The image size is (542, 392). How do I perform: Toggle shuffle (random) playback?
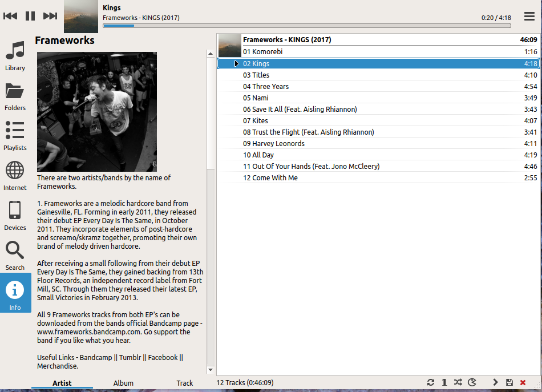click(458, 382)
